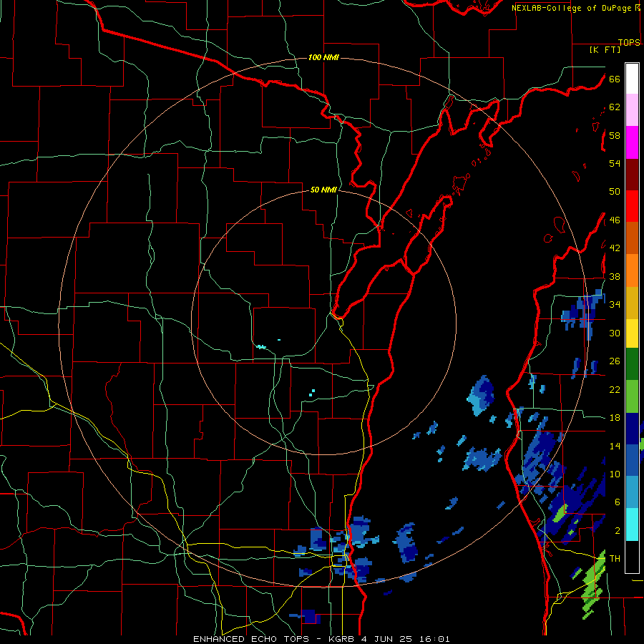Click the white swatch at the top of the legend

click(632, 79)
